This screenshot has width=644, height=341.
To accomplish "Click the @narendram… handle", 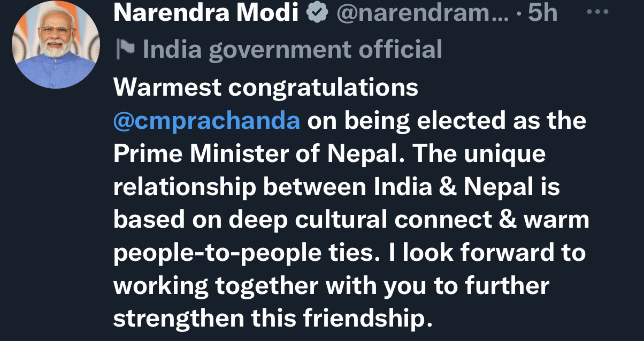I will (423, 14).
